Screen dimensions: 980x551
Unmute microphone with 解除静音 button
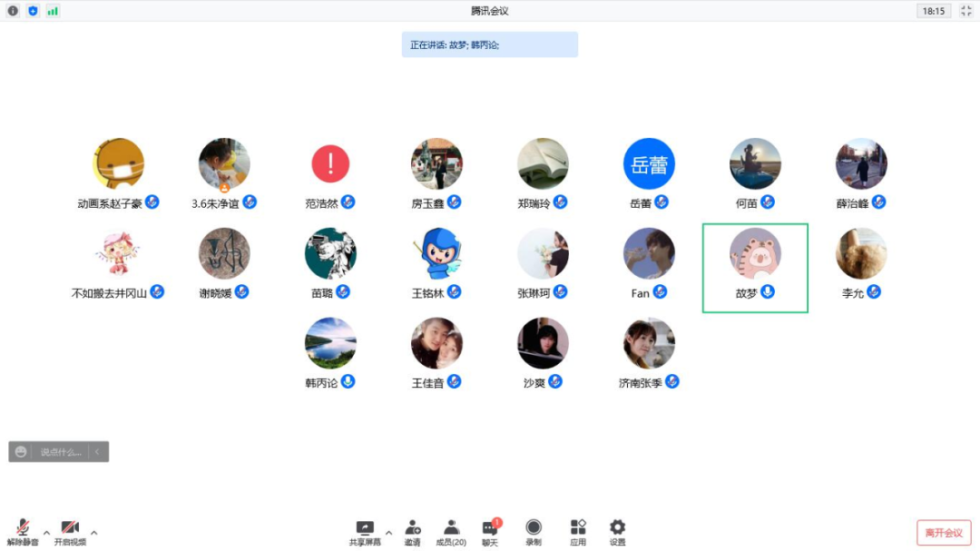(x=23, y=531)
